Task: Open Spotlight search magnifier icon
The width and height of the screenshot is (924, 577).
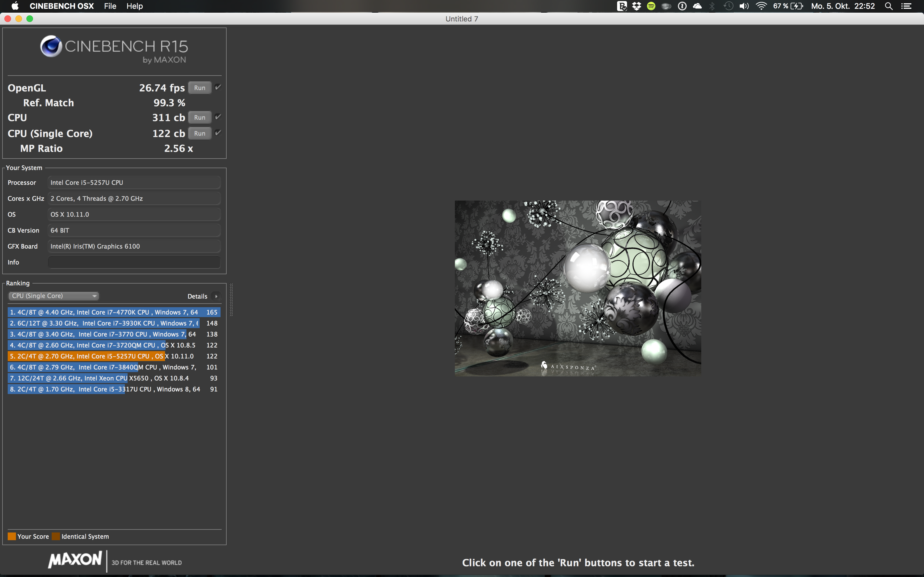Action: [x=889, y=6]
